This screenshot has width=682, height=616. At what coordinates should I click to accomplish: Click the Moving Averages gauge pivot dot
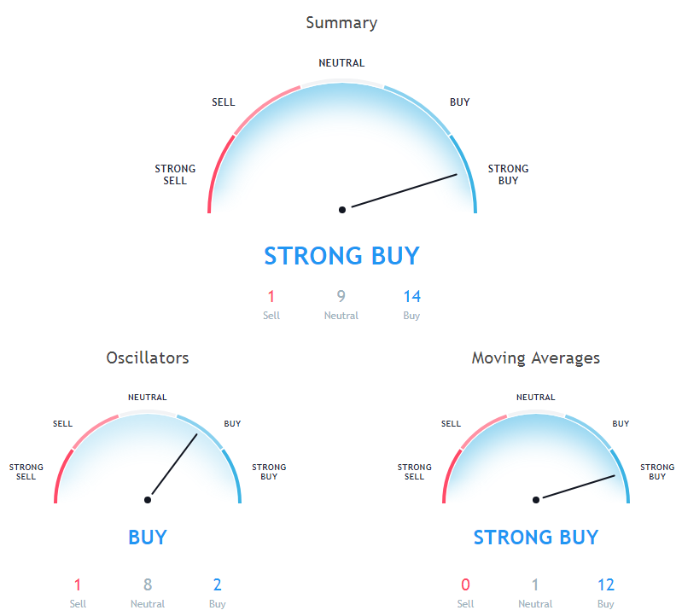click(536, 500)
